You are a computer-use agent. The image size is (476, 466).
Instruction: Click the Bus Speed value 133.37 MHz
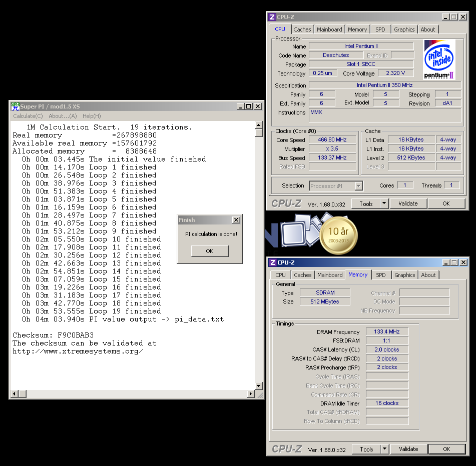332,157
